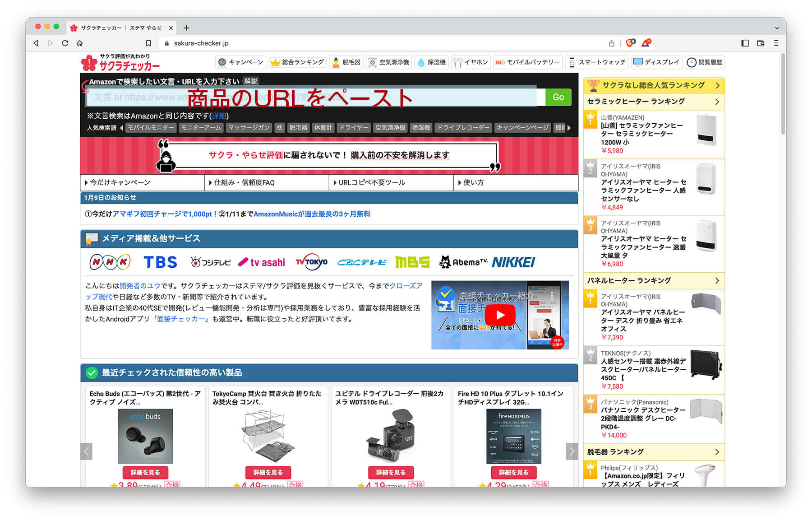Click 詳細を見る for Fire HD 10 Plus
The height and width of the screenshot is (521, 812).
point(513,472)
